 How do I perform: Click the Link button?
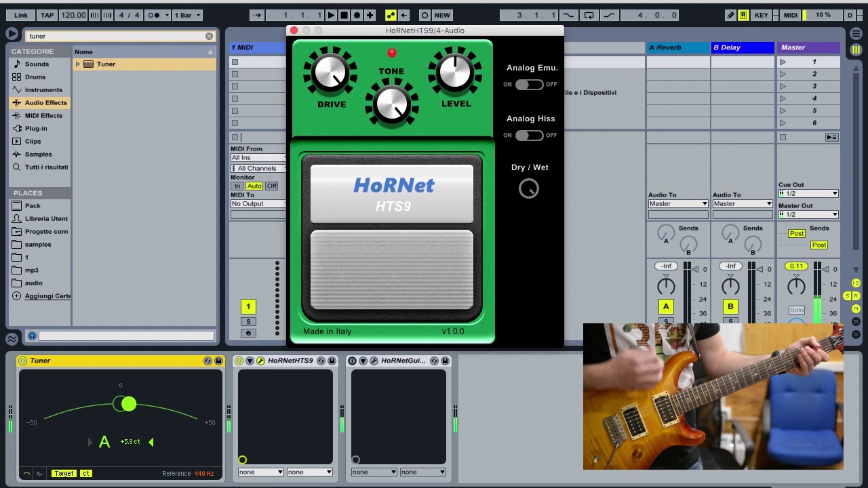pyautogui.click(x=21, y=15)
